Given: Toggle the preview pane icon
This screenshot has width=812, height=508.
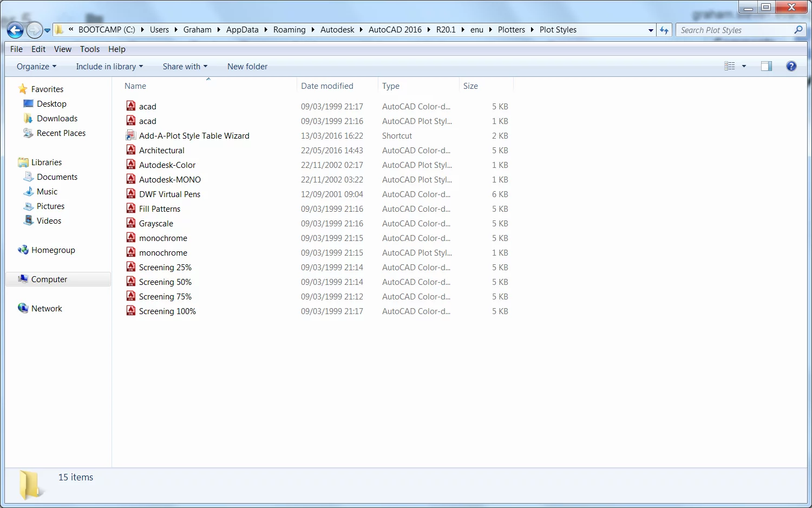Looking at the screenshot, I should click(766, 66).
